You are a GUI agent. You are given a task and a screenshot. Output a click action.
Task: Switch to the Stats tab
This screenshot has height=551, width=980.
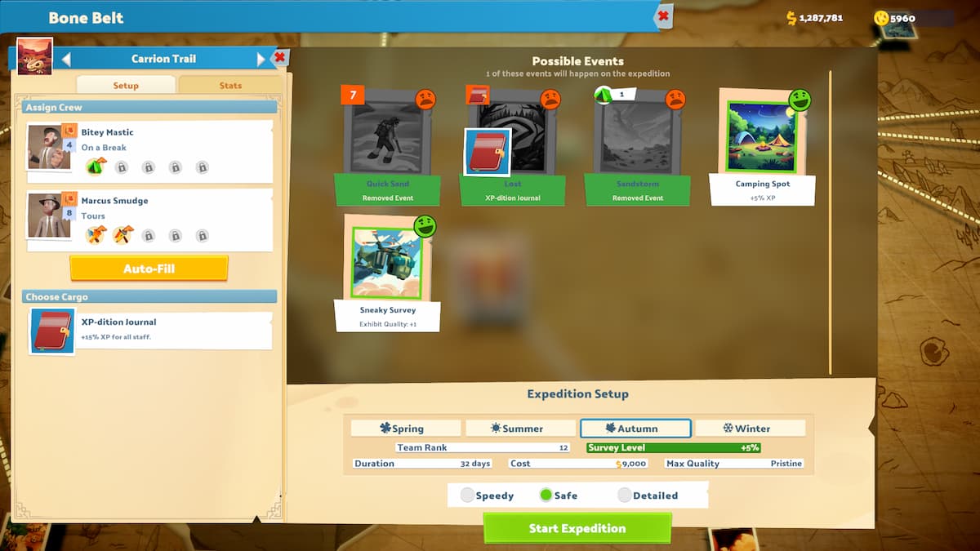[x=230, y=85]
